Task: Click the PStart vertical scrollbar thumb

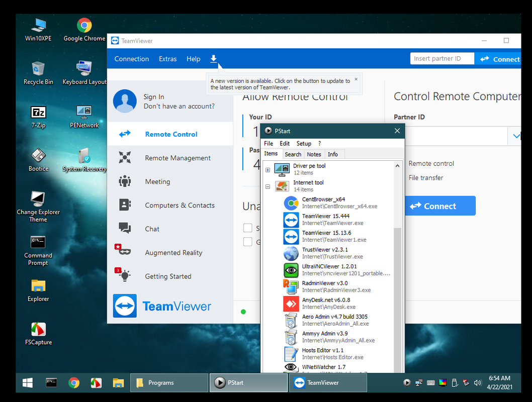Action: click(x=397, y=300)
